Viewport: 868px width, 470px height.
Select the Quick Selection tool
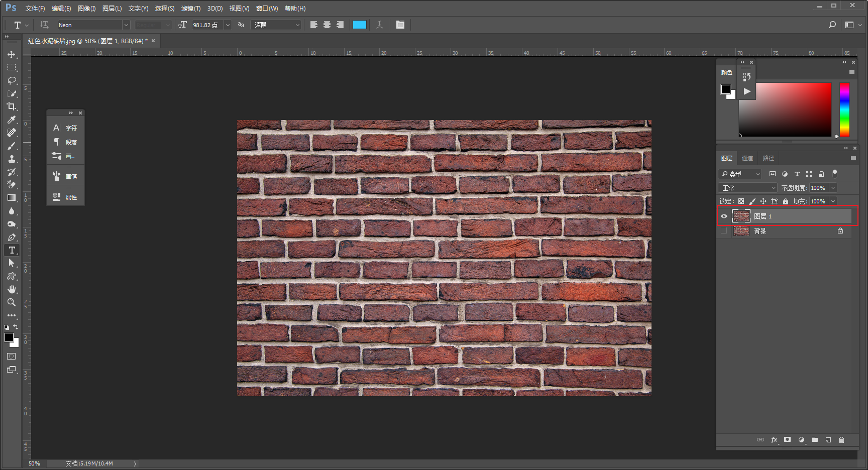point(12,93)
